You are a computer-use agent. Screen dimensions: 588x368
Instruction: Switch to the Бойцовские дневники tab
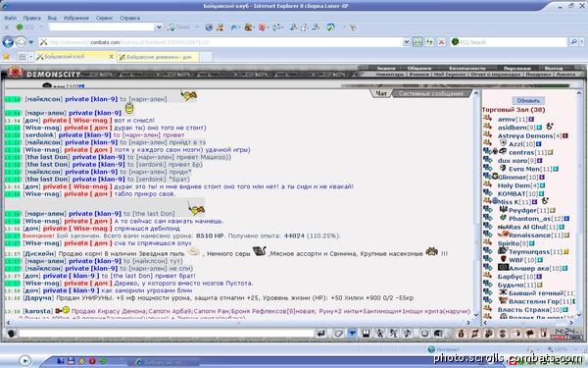coord(158,57)
